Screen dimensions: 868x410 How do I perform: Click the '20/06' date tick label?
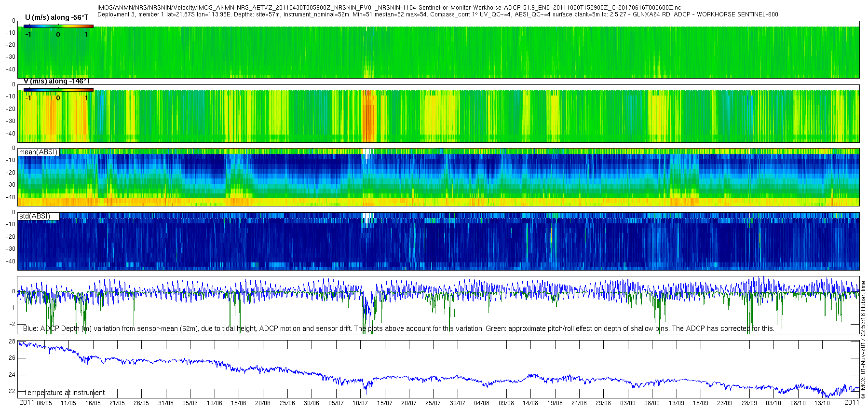click(263, 403)
